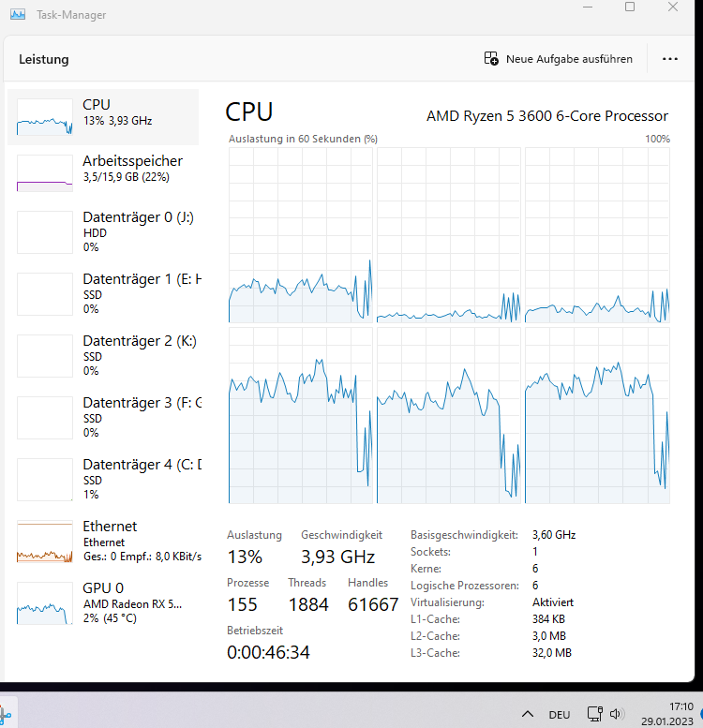
Task: Click the Neue Aufgabe ausführen icon
Action: pos(491,58)
